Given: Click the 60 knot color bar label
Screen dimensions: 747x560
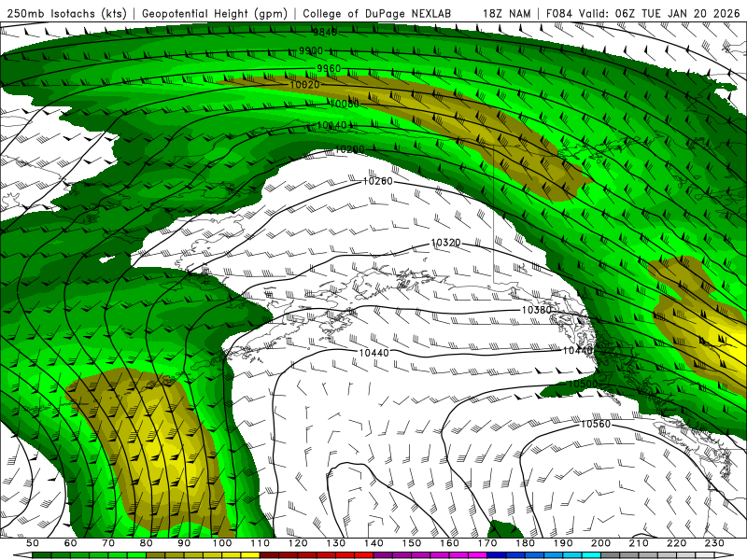Looking at the screenshot, I should [71, 543].
